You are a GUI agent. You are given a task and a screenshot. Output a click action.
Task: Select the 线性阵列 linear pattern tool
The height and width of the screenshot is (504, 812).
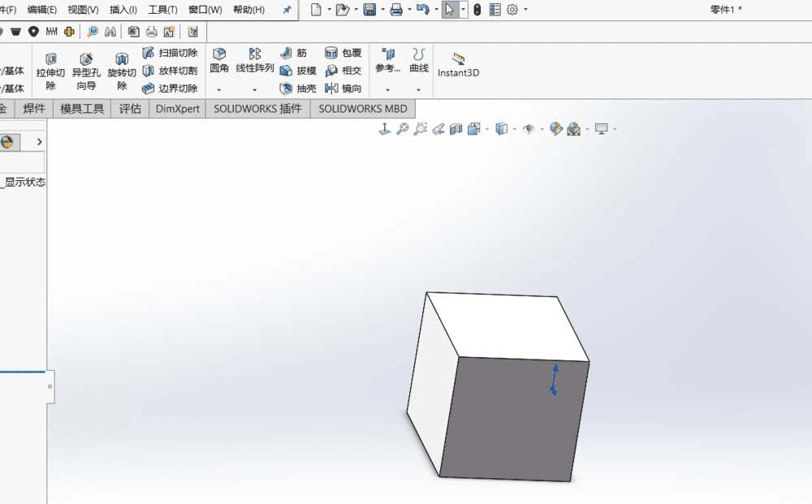(254, 61)
